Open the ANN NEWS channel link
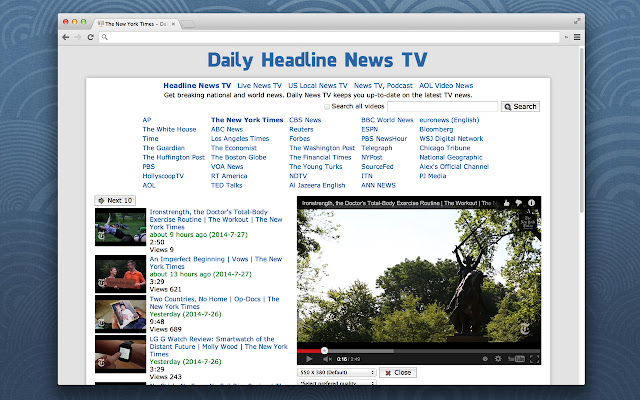Screen dimensions: 640x400 pos(378,185)
